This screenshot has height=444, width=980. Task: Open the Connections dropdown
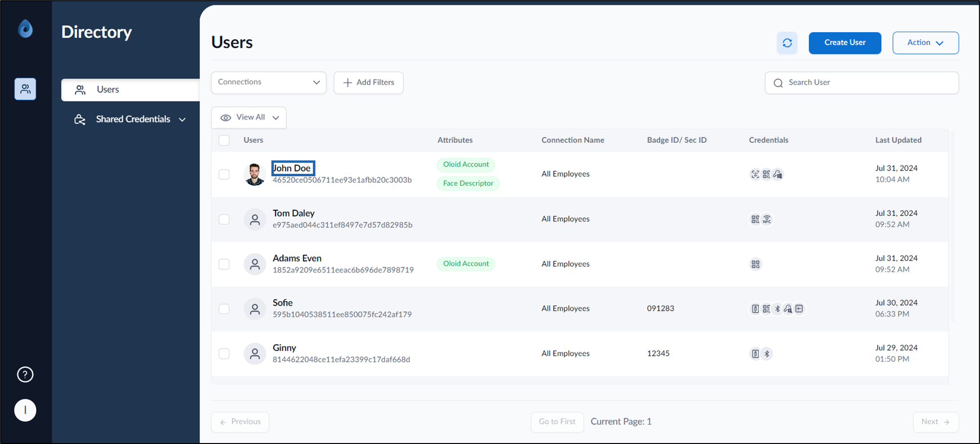pyautogui.click(x=268, y=83)
